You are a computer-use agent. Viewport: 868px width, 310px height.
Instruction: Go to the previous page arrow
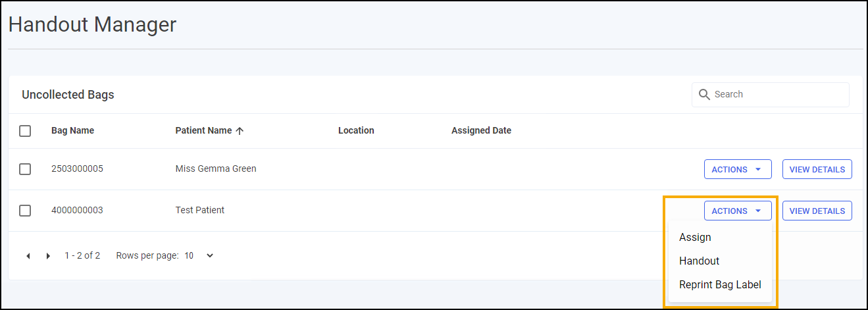pyautogui.click(x=28, y=256)
